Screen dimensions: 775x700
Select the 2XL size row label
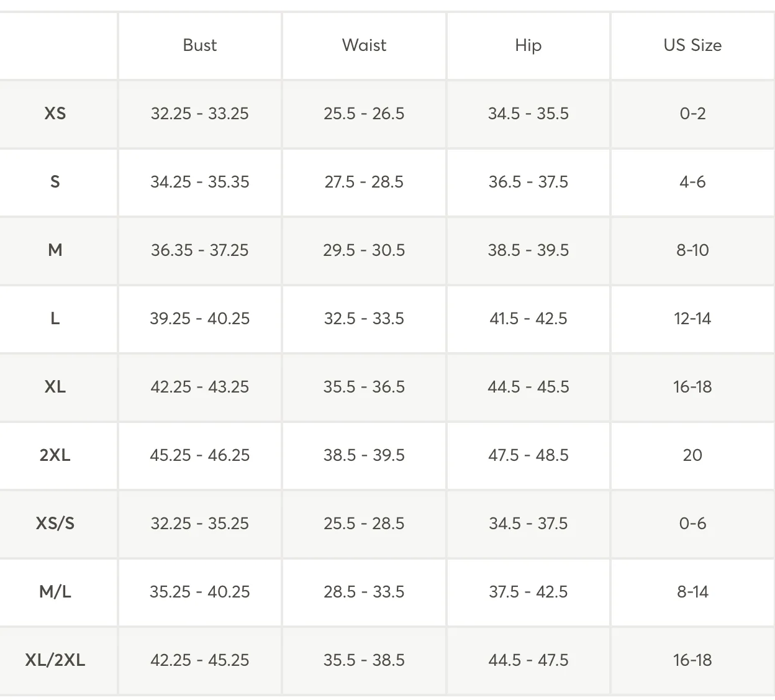pos(55,455)
